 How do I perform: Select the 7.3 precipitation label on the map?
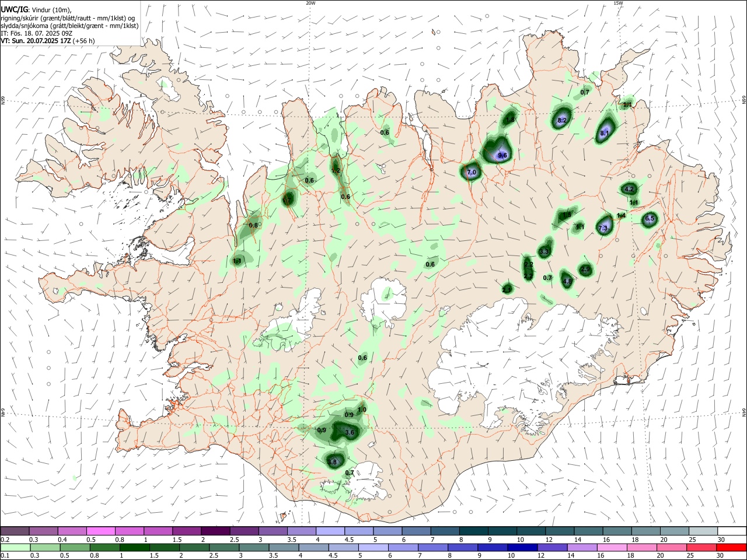pos(603,228)
